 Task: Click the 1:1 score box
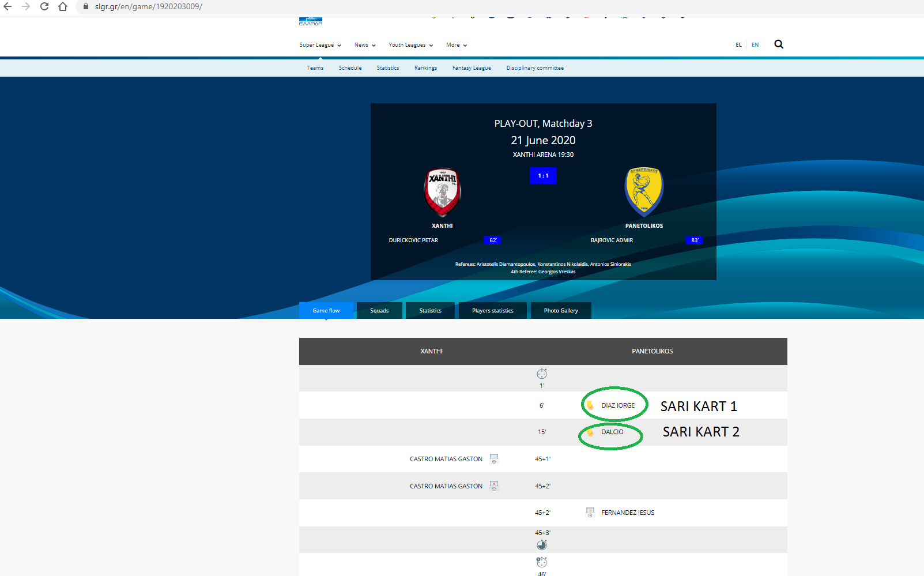pos(543,176)
